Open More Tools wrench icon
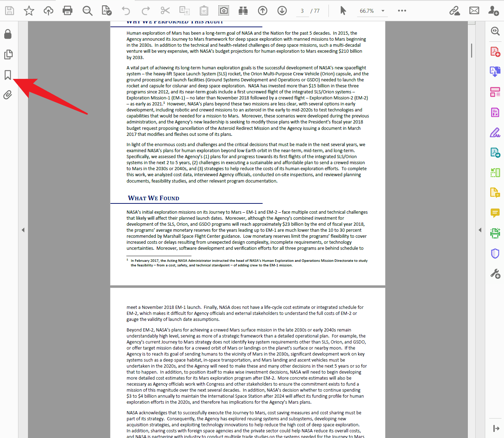The width and height of the screenshot is (504, 438). [x=495, y=273]
